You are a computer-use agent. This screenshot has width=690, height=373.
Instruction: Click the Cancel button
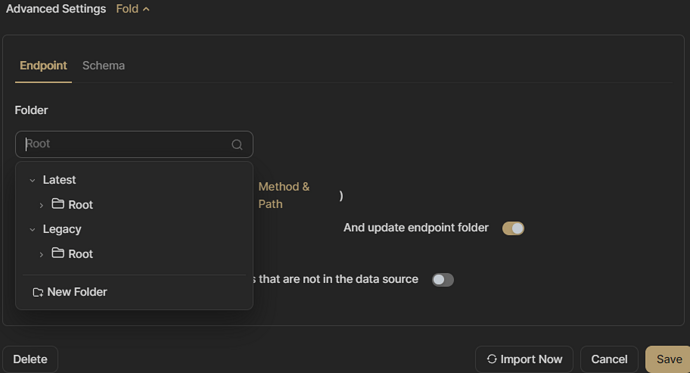point(609,359)
